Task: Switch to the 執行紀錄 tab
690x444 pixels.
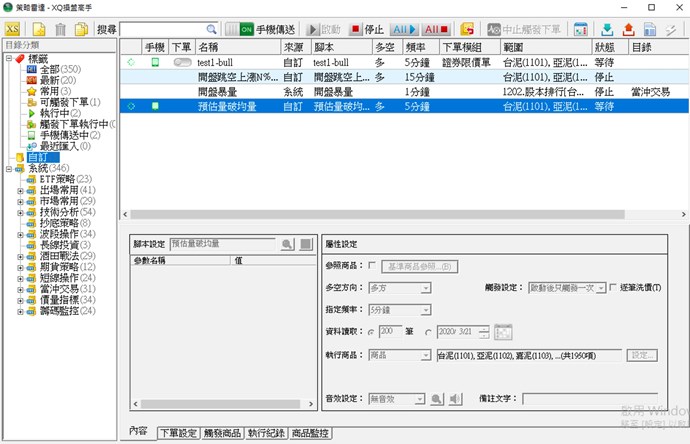Action: click(266, 433)
